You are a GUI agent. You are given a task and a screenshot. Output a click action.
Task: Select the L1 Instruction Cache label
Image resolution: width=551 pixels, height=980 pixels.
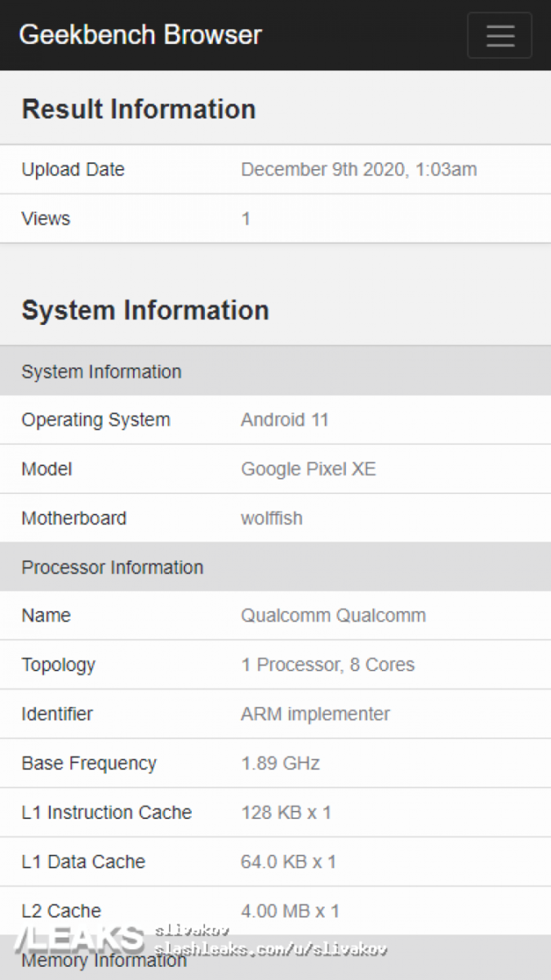coord(107,813)
